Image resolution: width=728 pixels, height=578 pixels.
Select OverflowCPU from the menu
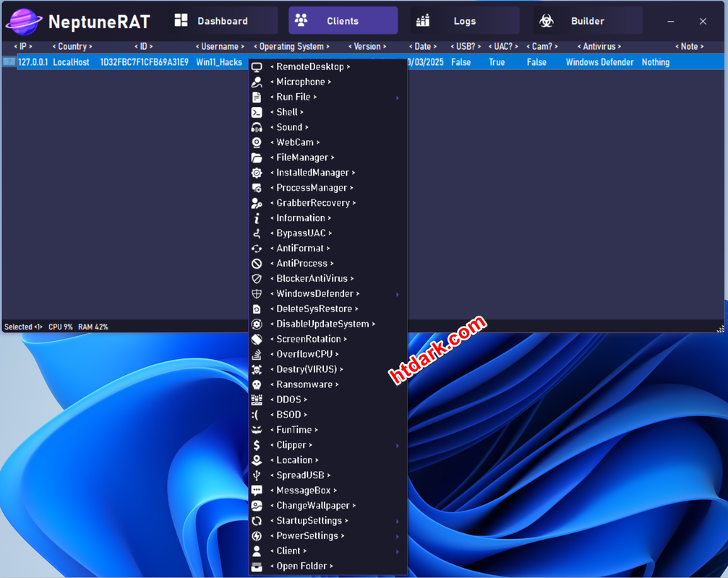327,355
